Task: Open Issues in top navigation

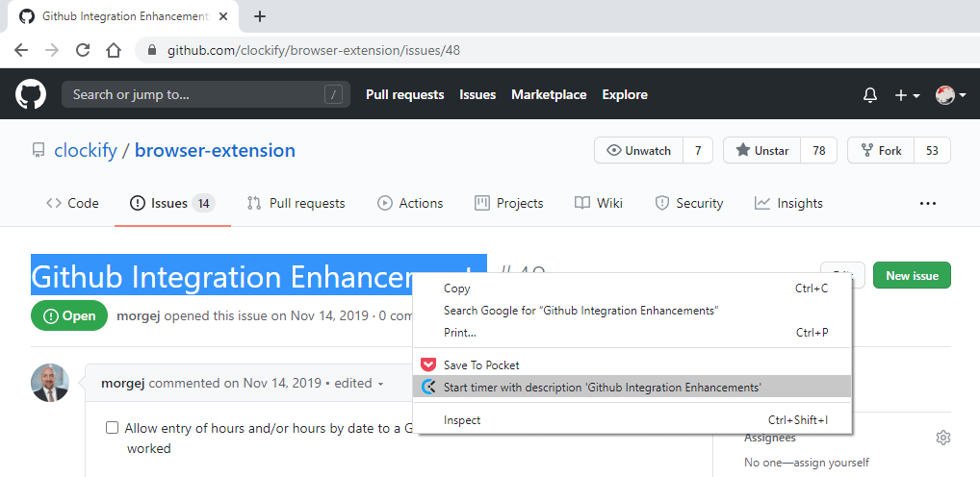Action: (x=477, y=95)
